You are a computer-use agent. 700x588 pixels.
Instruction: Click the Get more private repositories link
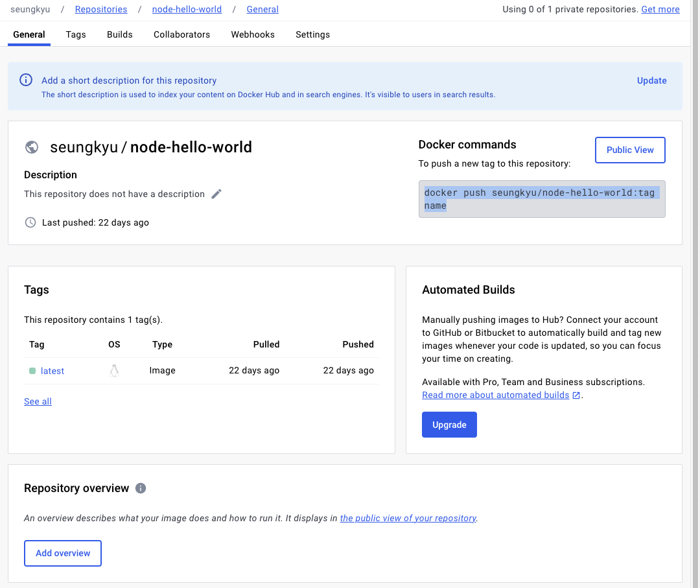click(660, 9)
